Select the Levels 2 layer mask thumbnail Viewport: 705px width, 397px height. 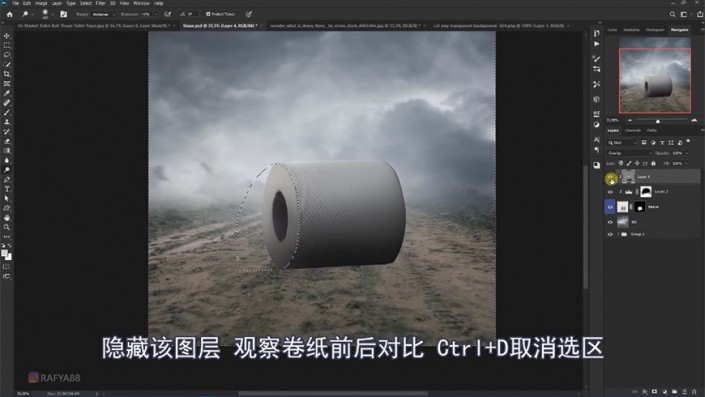[646, 192]
